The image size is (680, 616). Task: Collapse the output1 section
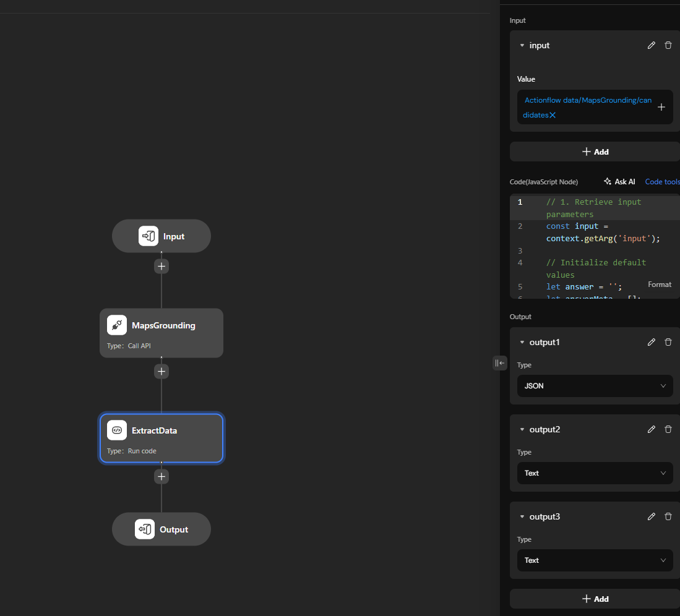[522, 343]
